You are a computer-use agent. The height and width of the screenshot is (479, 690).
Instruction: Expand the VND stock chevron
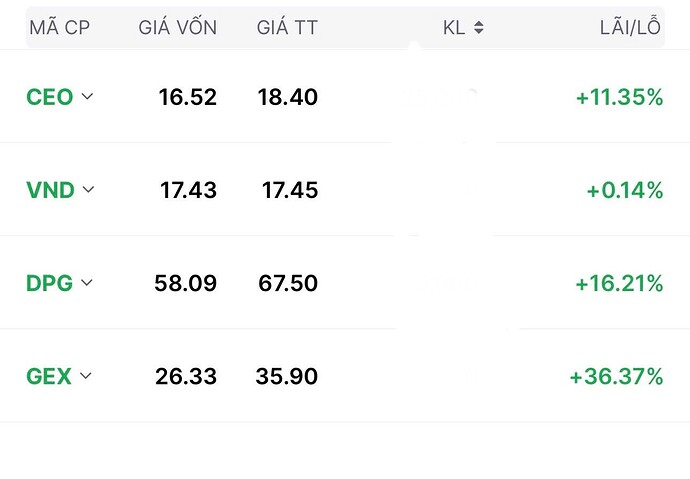tap(88, 189)
